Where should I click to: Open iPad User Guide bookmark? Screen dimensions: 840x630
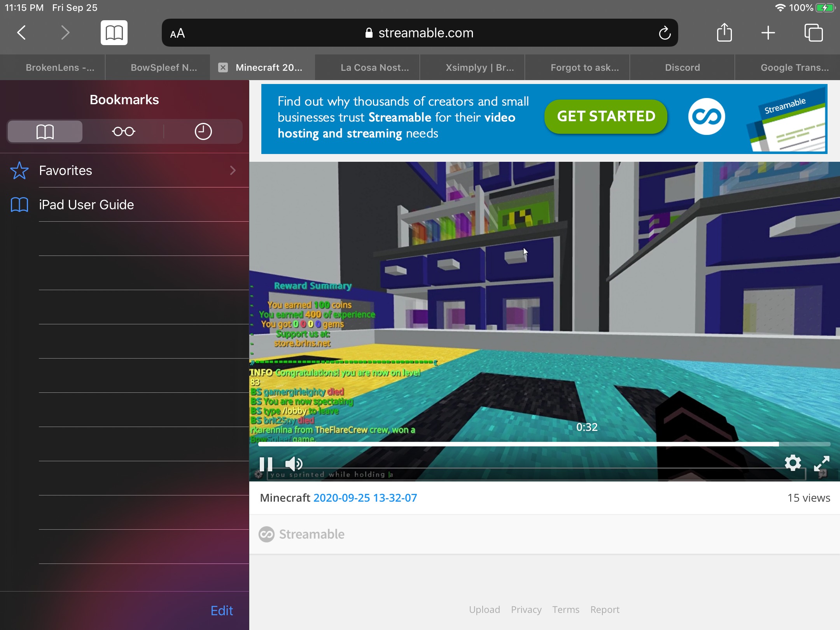pyautogui.click(x=124, y=205)
